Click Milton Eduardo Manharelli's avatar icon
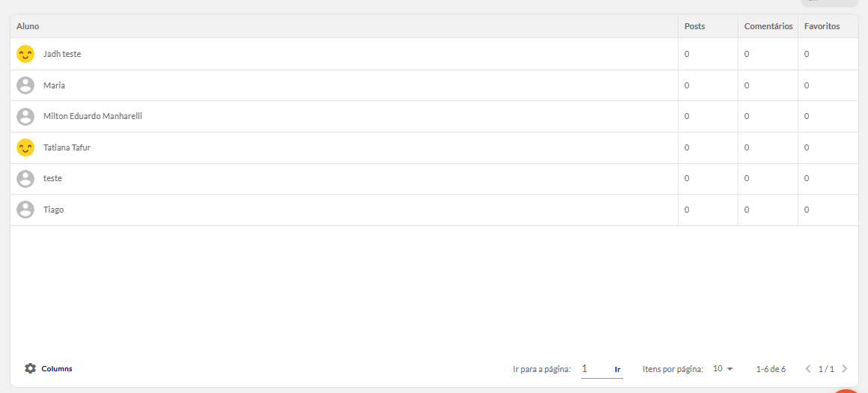Viewport: 868px width, 393px height. 25,116
